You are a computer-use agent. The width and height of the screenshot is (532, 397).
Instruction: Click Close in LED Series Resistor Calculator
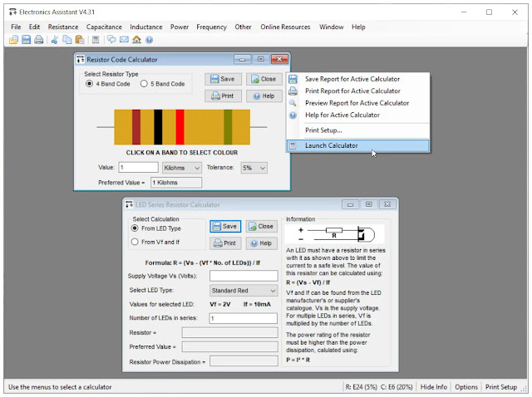[x=261, y=226]
